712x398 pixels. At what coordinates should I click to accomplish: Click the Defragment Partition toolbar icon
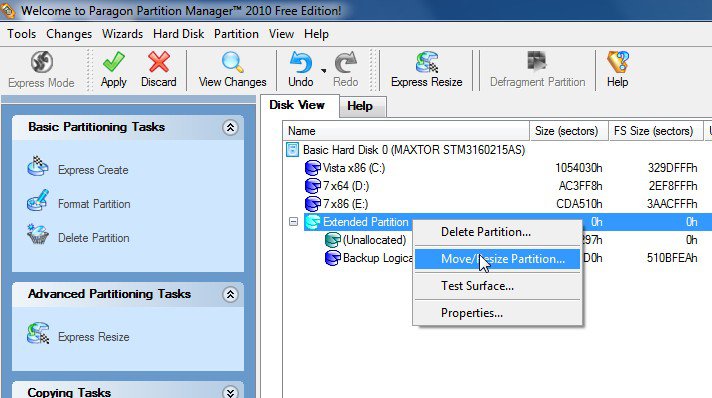tap(537, 61)
